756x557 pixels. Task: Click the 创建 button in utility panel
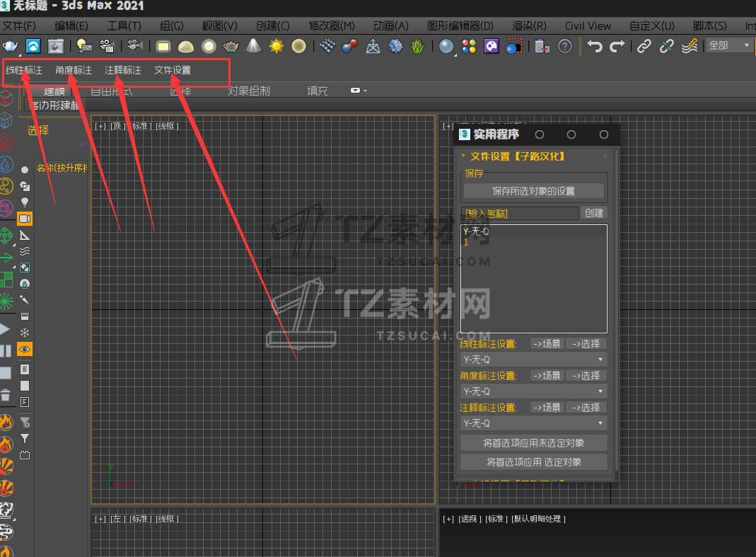point(594,213)
